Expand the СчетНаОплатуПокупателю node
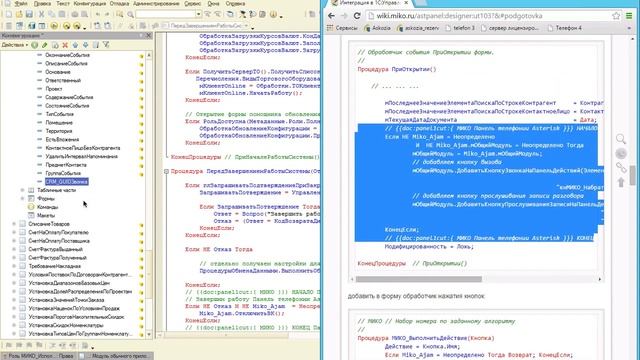The image size is (640, 360). tap(14, 232)
